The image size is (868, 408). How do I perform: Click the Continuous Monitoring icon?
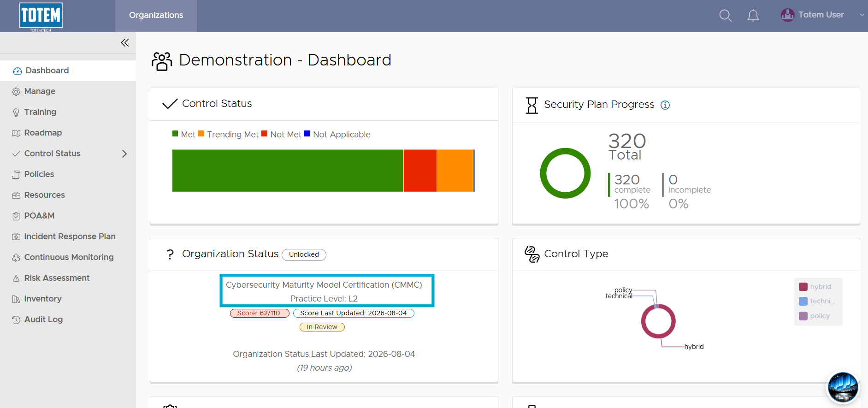[x=16, y=258]
